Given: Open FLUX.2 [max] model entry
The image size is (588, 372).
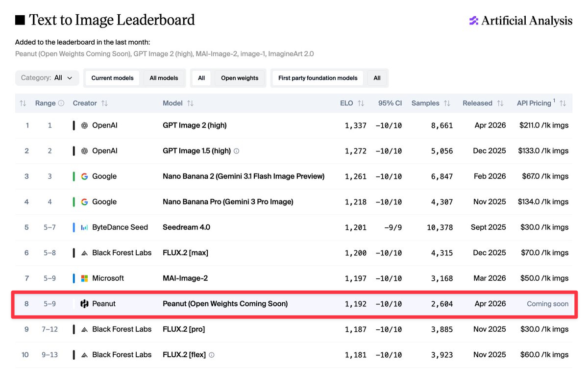Looking at the screenshot, I should [x=185, y=253].
